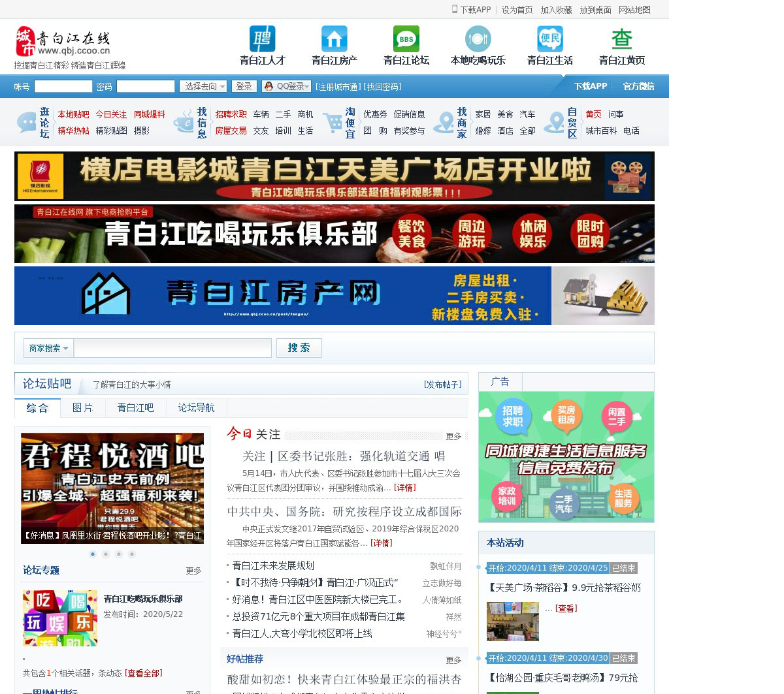Viewport: 784px width, 694px height.
Task: Click 招聘求职 bubble in the ad
Action: pos(513,416)
